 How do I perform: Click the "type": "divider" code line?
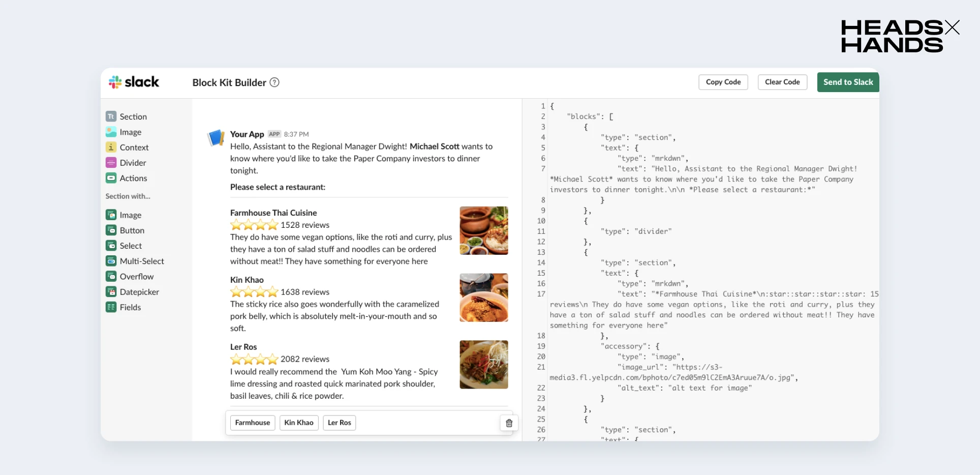636,231
